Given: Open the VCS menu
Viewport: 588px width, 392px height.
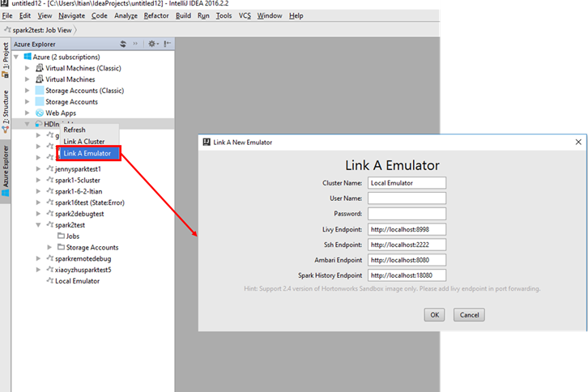Looking at the screenshot, I should (245, 15).
